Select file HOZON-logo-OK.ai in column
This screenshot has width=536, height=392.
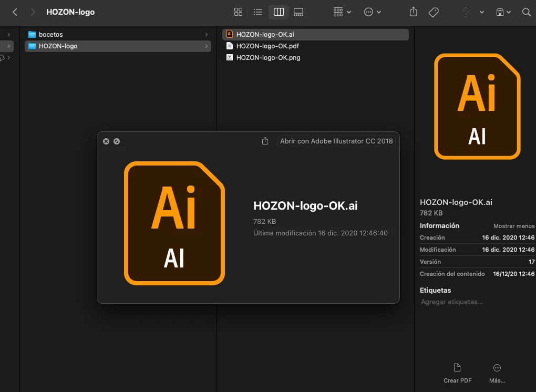point(315,35)
